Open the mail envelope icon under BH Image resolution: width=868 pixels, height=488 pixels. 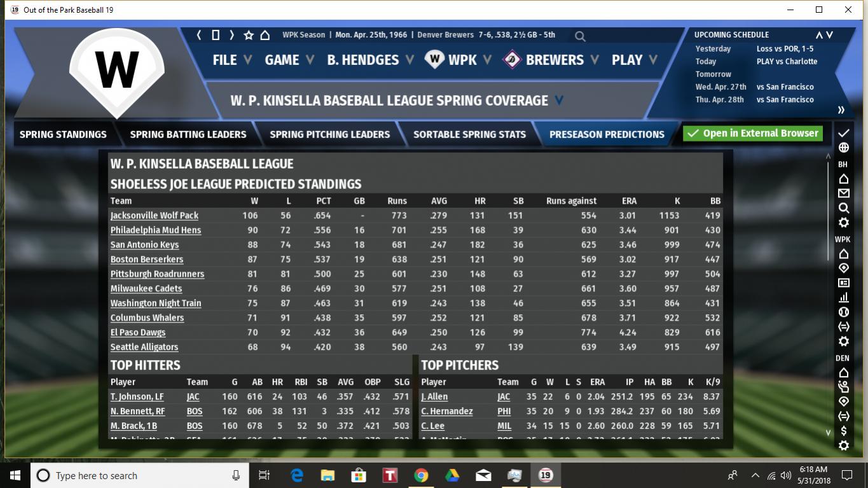pyautogui.click(x=843, y=193)
